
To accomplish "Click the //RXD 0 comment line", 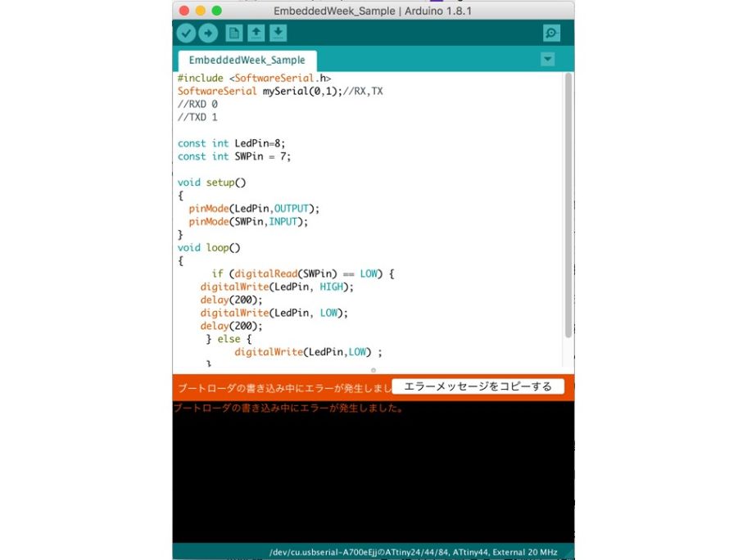I will click(x=197, y=104).
